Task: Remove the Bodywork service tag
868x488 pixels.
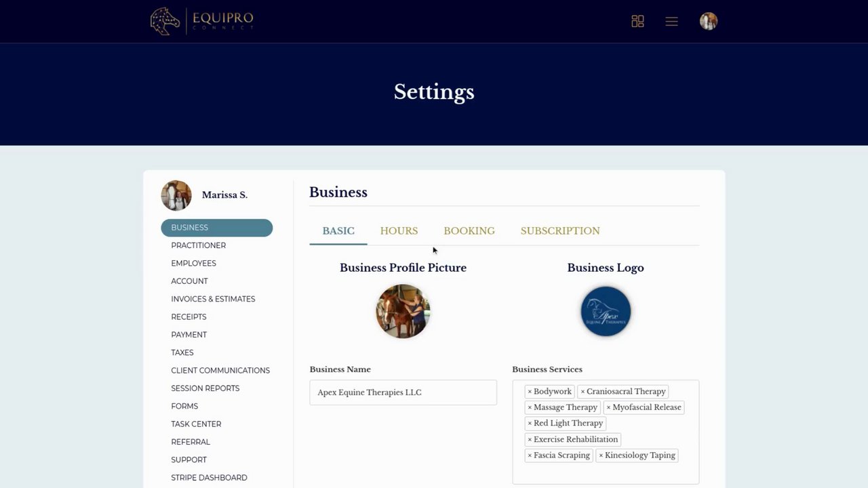Action: 530,392
